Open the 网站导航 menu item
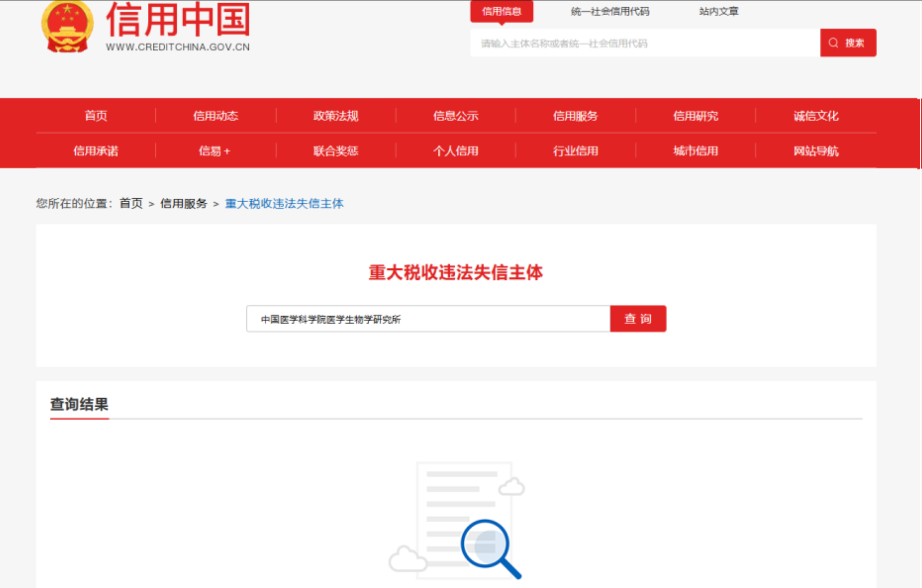 pos(816,151)
